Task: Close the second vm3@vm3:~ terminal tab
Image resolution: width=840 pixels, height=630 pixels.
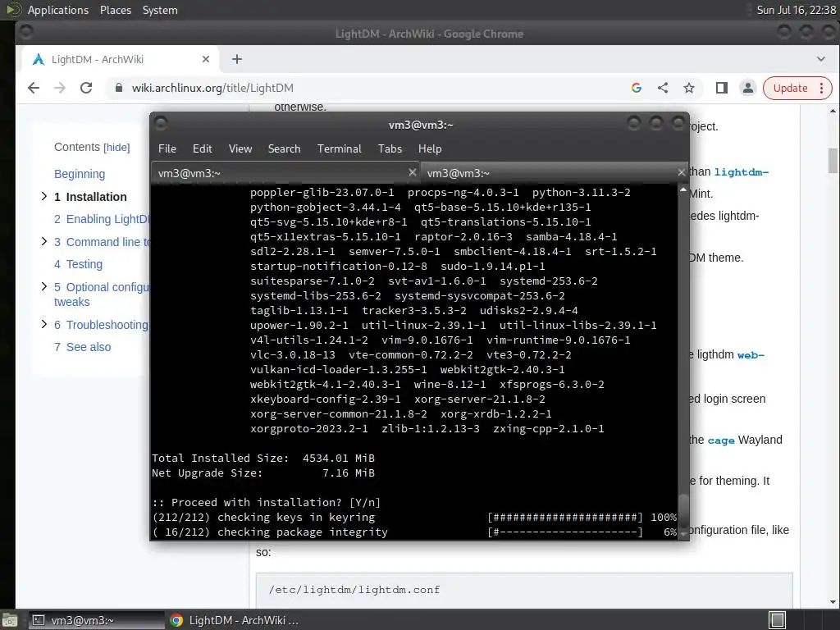Action: 681,172
